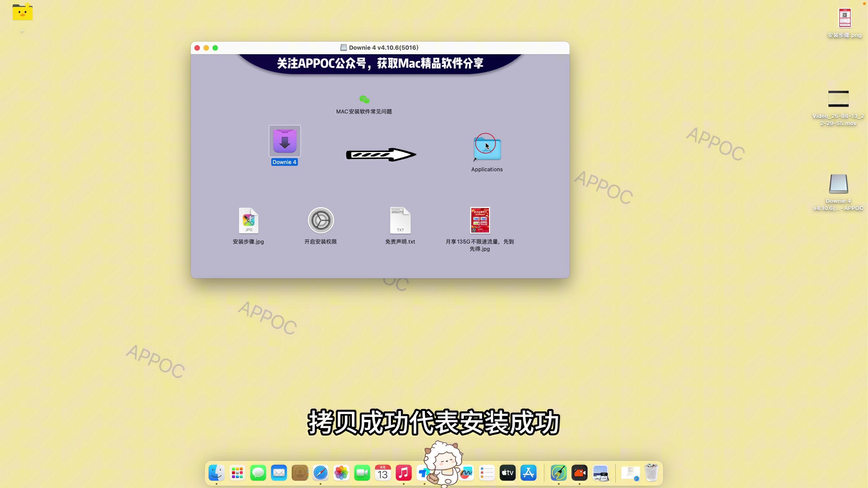Open the Applications folder shortcut
The width and height of the screenshot is (868, 488).
pyautogui.click(x=487, y=148)
